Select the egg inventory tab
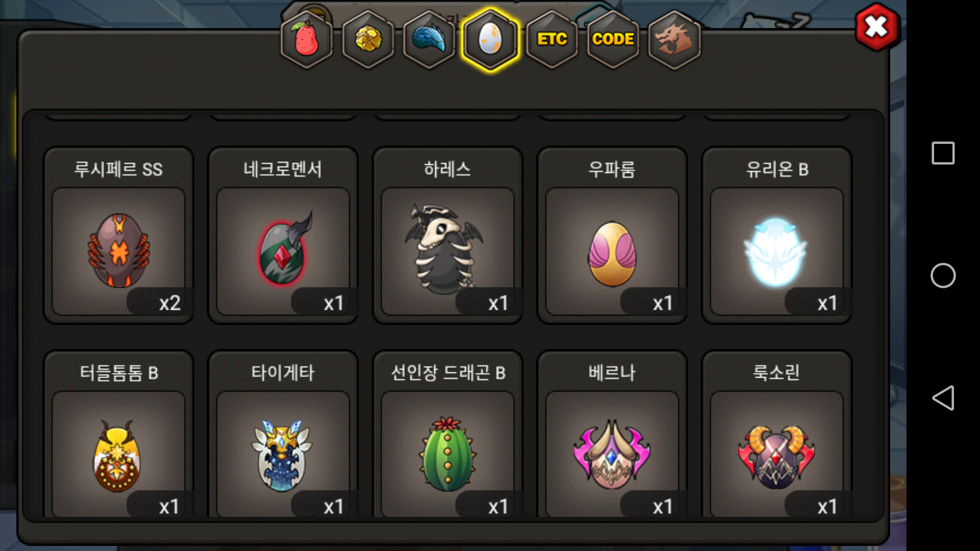Image resolution: width=980 pixels, height=551 pixels. (x=491, y=40)
